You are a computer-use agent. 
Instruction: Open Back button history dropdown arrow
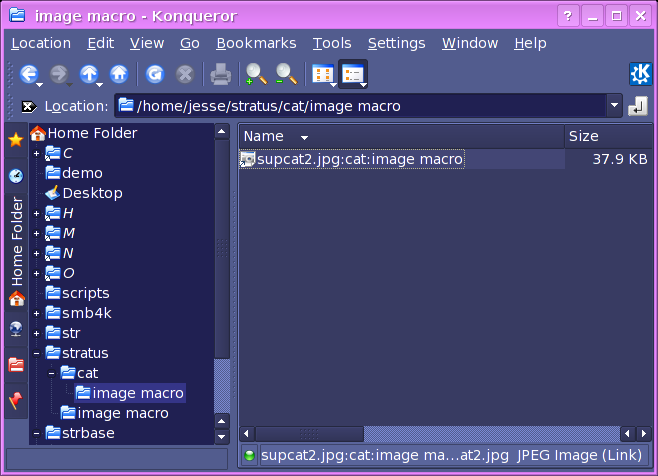pyautogui.click(x=40, y=85)
